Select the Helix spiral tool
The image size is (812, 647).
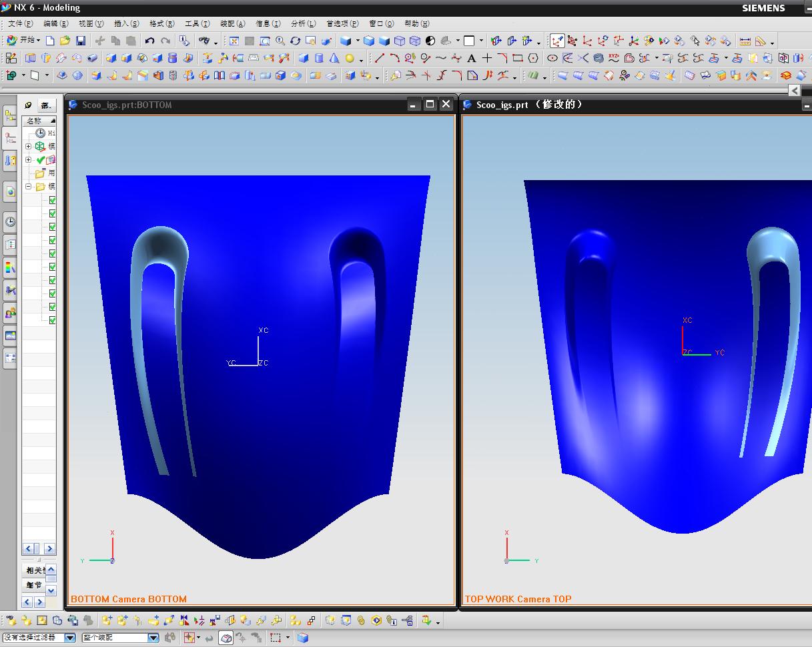tap(598, 58)
